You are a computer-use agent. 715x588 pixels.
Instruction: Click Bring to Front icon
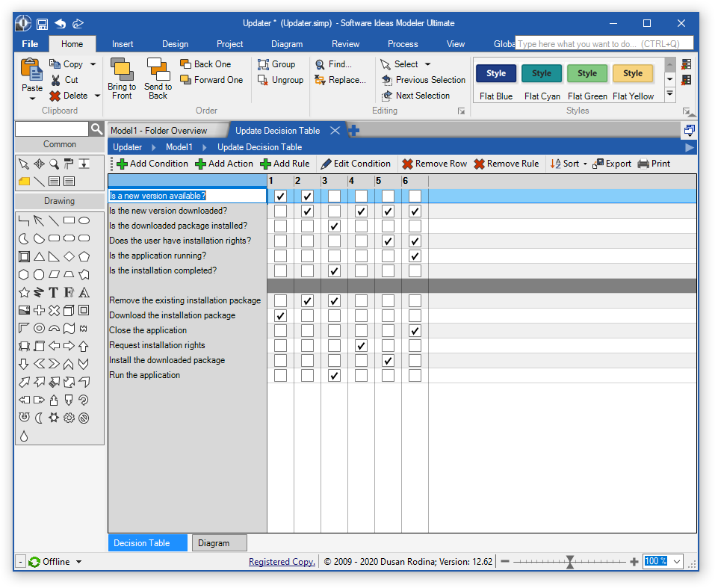tap(122, 69)
